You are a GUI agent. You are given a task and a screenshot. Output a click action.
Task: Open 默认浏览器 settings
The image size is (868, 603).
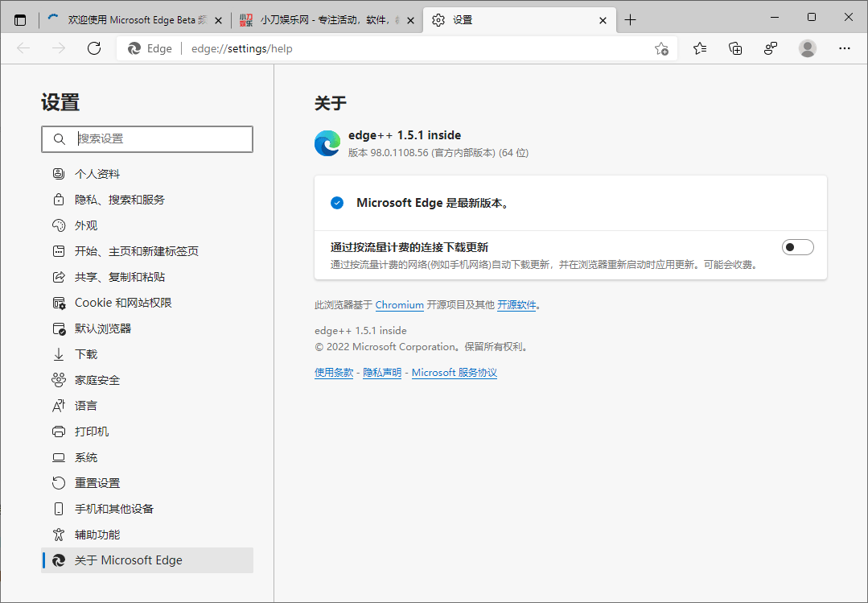147,328
